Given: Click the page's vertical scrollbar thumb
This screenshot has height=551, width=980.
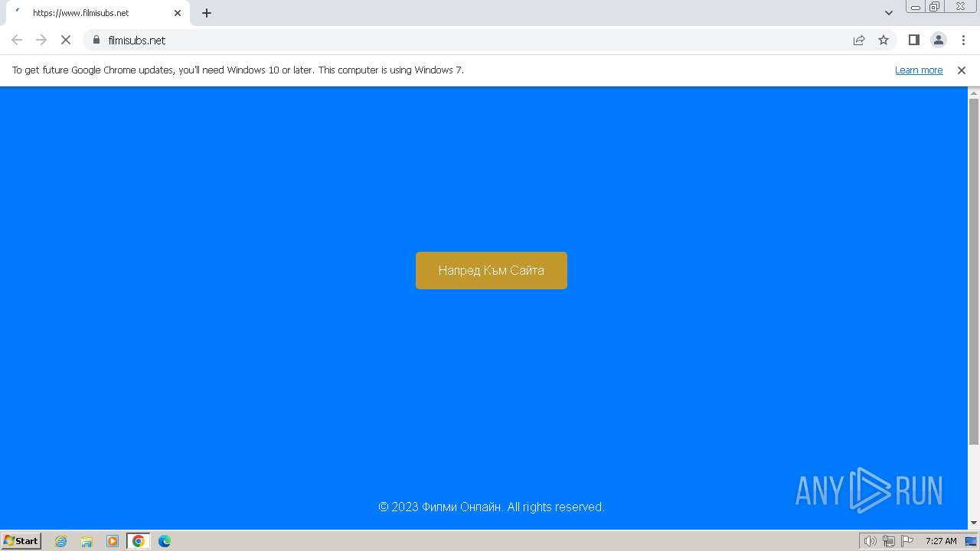Looking at the screenshot, I should (x=974, y=271).
